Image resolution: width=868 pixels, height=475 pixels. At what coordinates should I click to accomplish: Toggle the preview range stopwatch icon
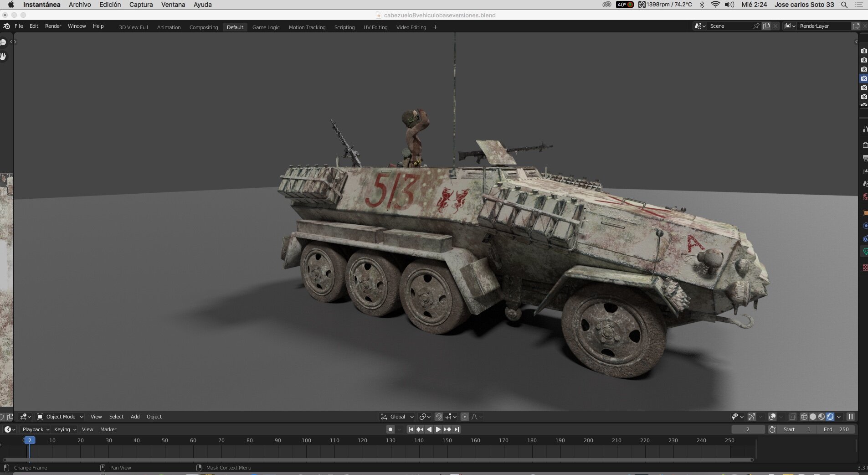[x=772, y=429]
